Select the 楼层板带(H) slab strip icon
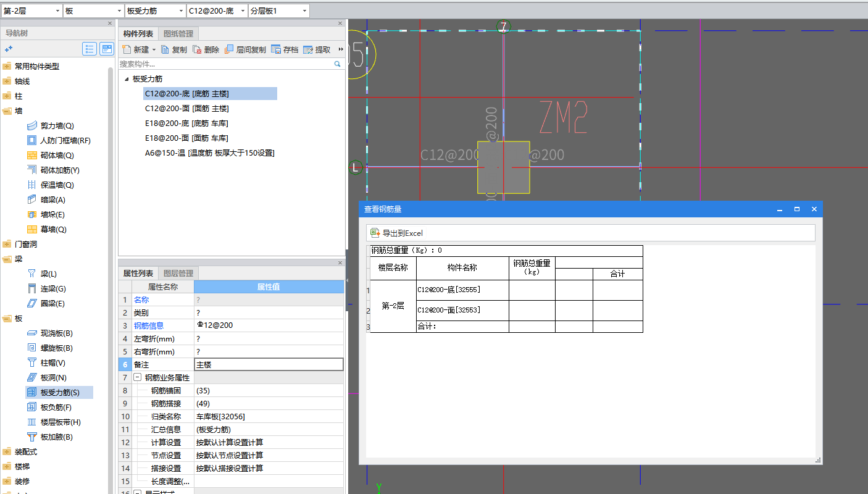The image size is (868, 494). pyautogui.click(x=32, y=422)
